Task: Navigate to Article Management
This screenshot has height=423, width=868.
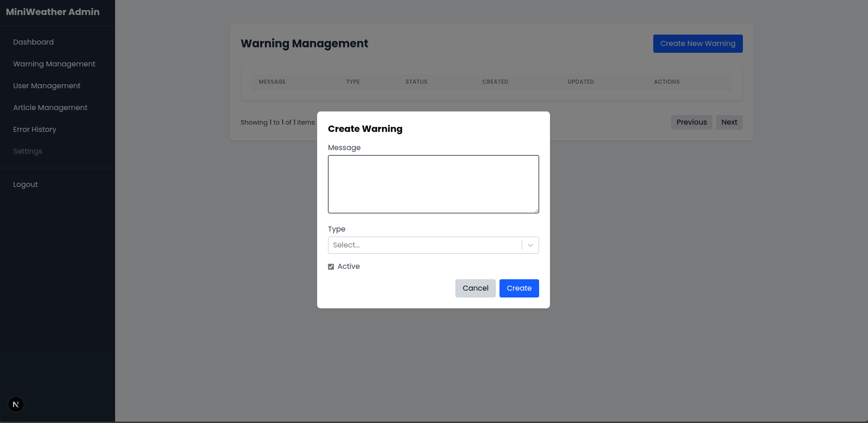Action: [50, 107]
